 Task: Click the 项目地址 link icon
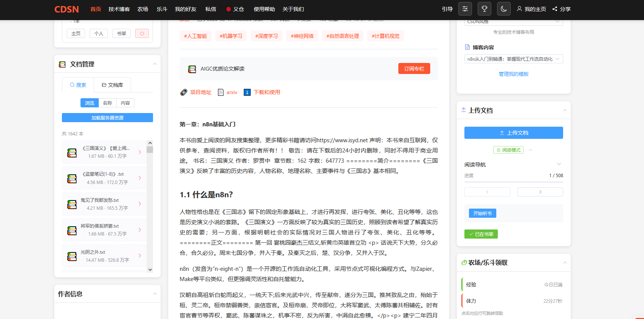pos(184,92)
